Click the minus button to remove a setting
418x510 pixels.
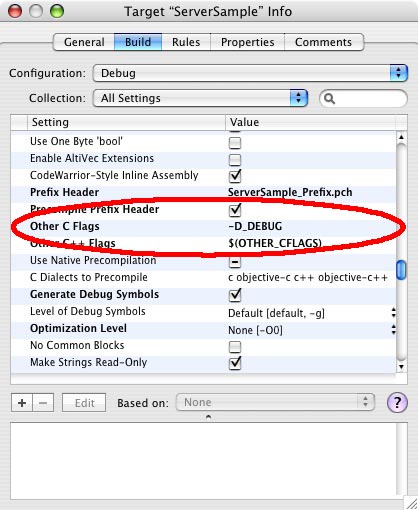pyautogui.click(x=43, y=403)
